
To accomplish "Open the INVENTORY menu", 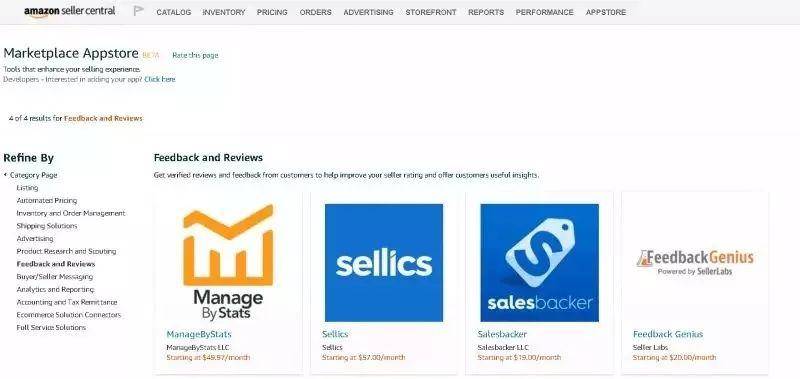I will [223, 12].
